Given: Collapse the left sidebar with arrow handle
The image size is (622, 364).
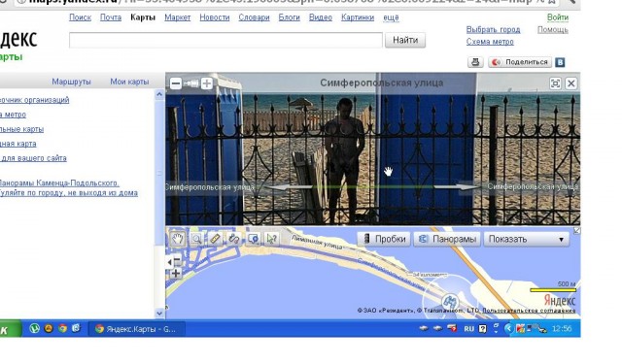Looking at the screenshot, I should [x=170, y=261].
